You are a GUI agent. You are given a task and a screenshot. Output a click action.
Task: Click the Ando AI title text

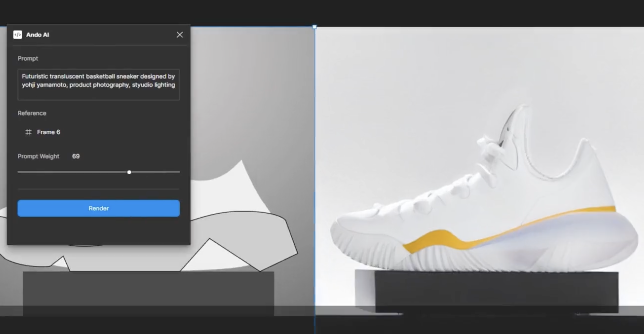coord(38,35)
